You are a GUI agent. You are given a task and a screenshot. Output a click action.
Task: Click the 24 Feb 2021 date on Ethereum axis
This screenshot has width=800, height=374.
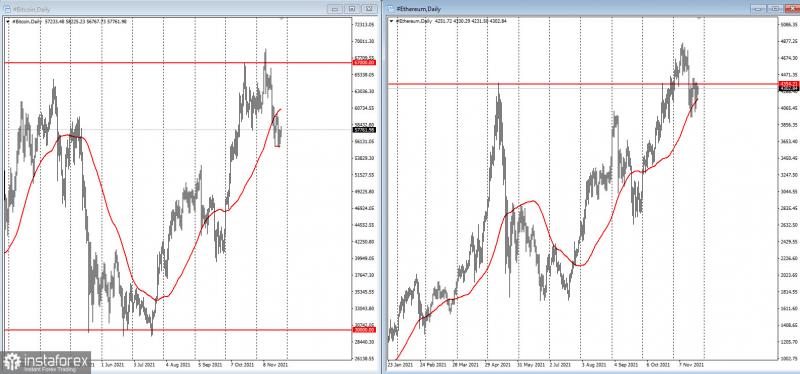(432, 365)
